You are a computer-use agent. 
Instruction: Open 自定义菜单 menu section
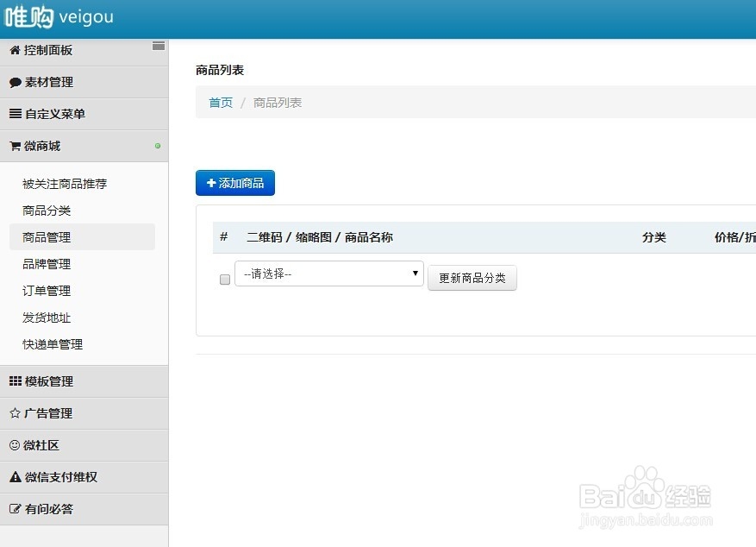click(84, 114)
